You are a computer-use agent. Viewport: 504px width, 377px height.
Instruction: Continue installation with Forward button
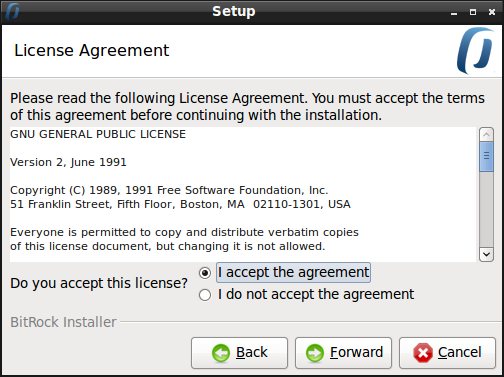click(343, 353)
